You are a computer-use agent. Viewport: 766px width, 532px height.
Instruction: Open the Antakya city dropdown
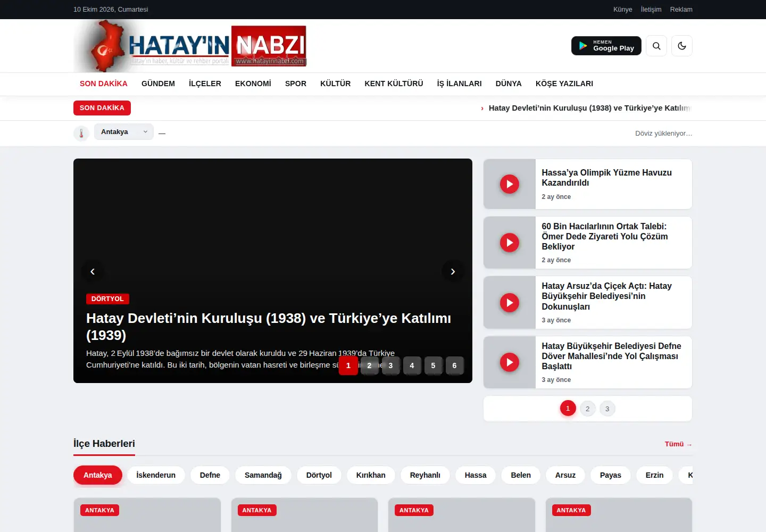[124, 132]
